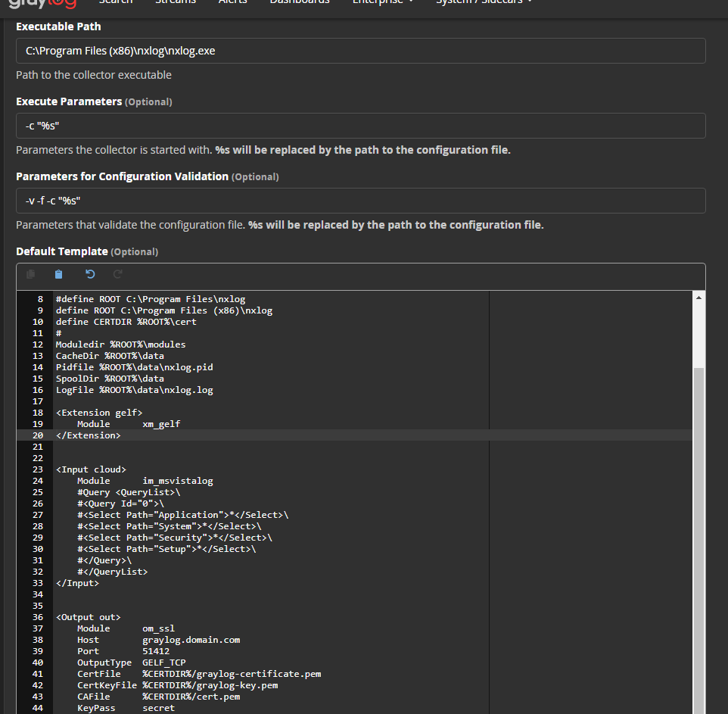Click the copy icon in template editor toolbar
728x714 pixels.
click(x=30, y=274)
